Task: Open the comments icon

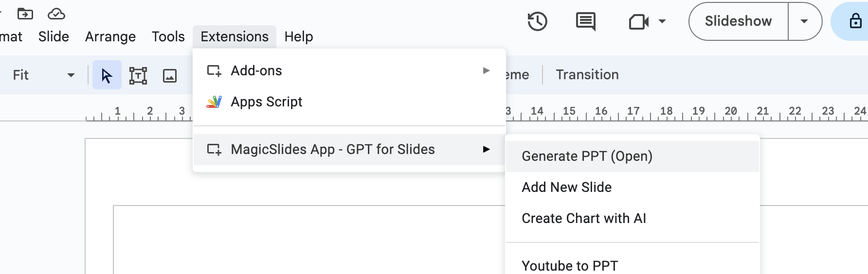Action: (585, 21)
